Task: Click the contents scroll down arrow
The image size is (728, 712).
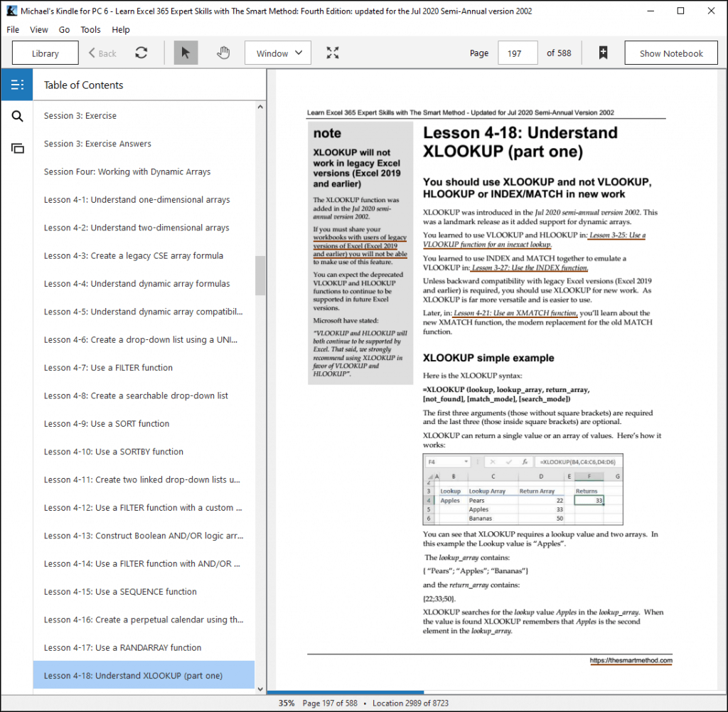Action: [260, 689]
